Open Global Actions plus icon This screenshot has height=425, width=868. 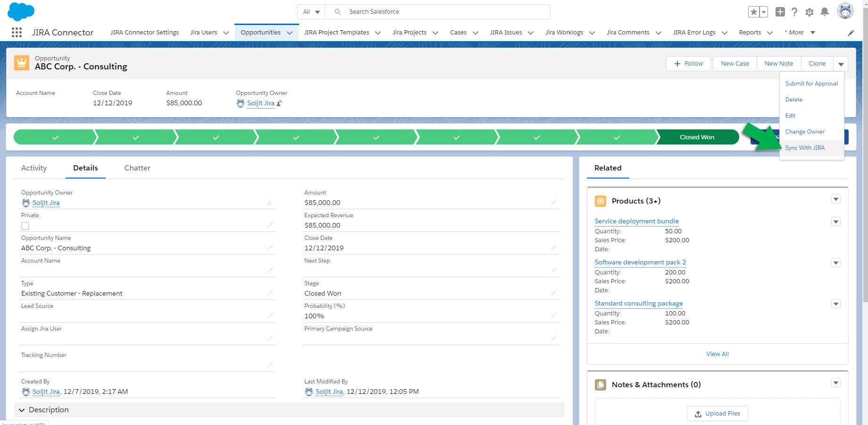[x=780, y=12]
